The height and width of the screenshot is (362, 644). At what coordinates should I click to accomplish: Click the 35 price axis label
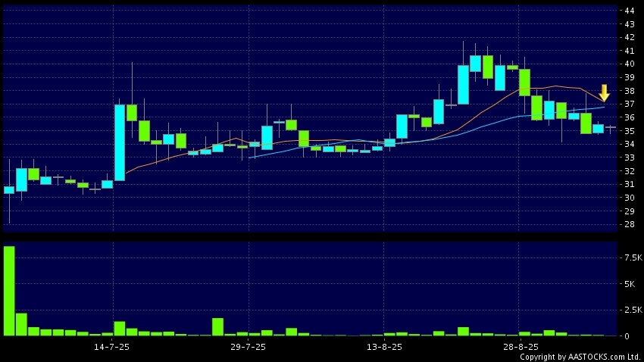[629, 131]
